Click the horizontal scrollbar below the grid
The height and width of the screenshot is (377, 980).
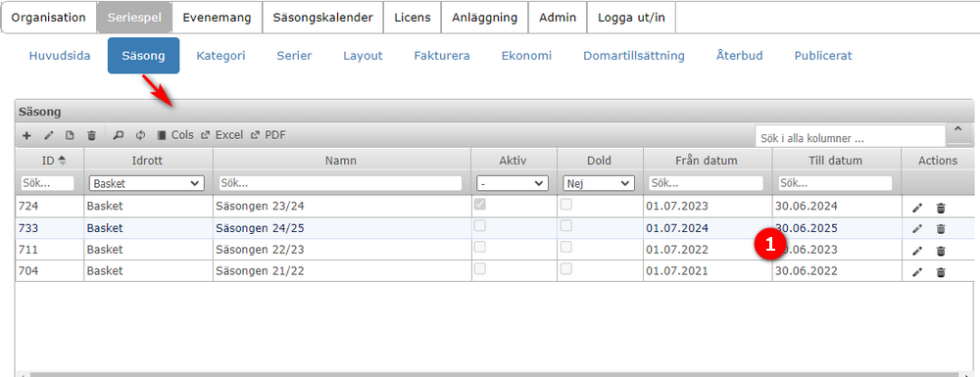pyautogui.click(x=494, y=374)
